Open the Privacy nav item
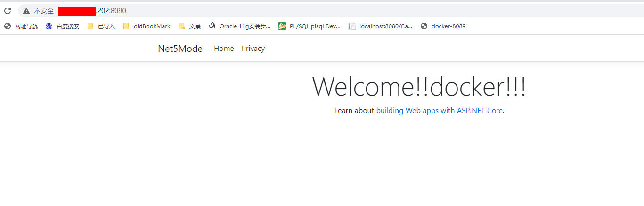The height and width of the screenshot is (206, 644). (x=253, y=49)
